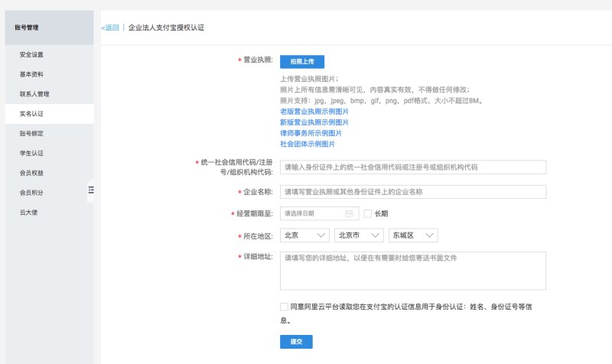Viewport: 612px width, 364px height.
Task: Collapse the sidebar with the handle icon
Action: 91,190
